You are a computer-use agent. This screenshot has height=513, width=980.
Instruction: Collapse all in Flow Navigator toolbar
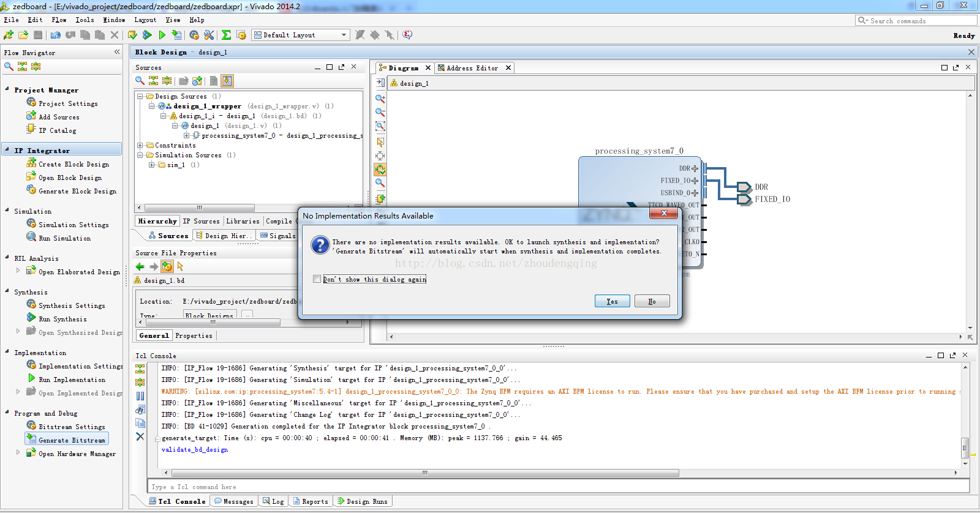pyautogui.click(x=22, y=66)
